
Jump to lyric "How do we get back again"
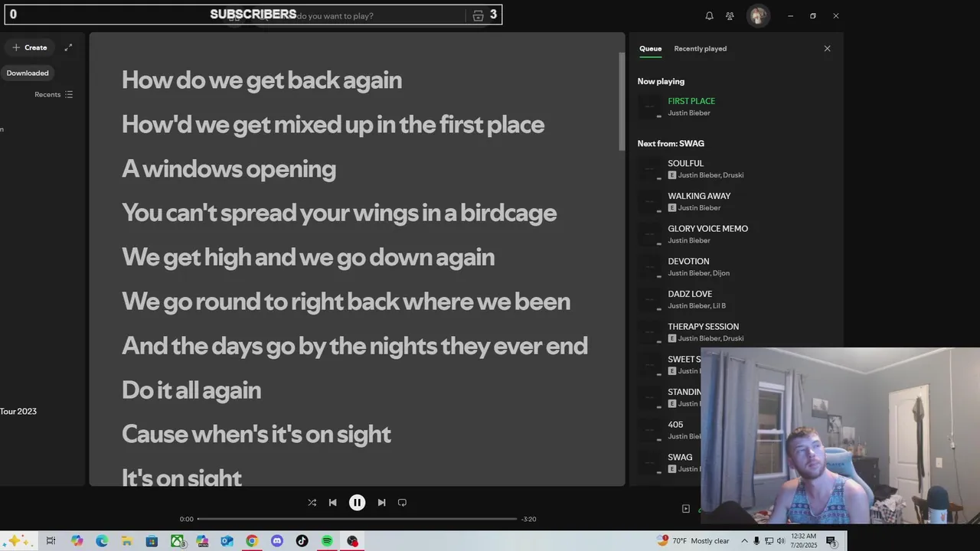(x=262, y=80)
